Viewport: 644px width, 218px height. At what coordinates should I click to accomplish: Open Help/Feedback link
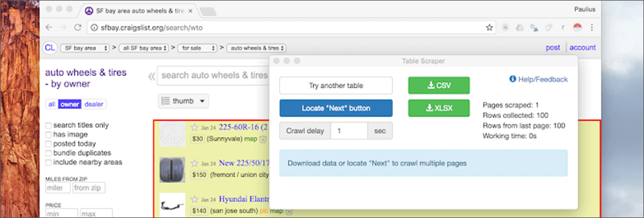538,79
